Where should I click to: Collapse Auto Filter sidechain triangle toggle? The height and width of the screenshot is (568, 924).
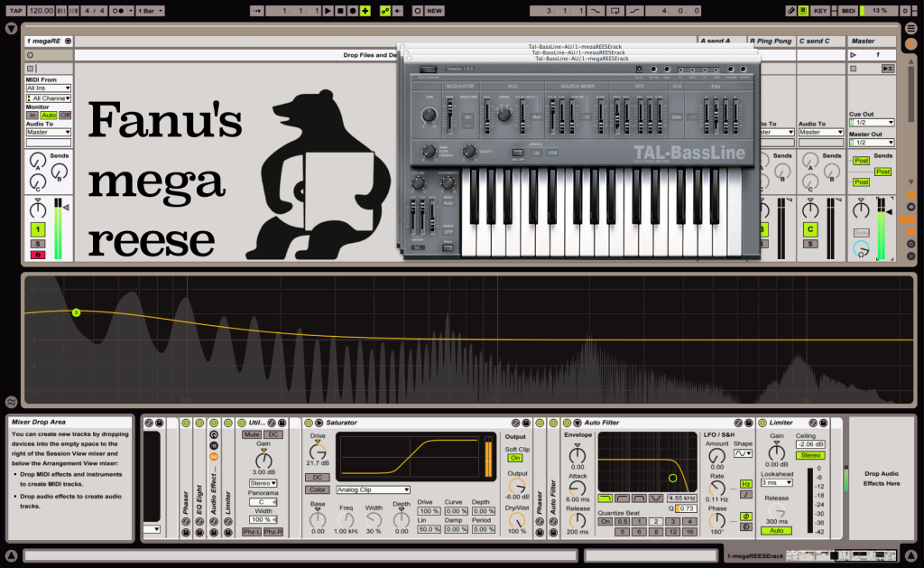(x=577, y=423)
